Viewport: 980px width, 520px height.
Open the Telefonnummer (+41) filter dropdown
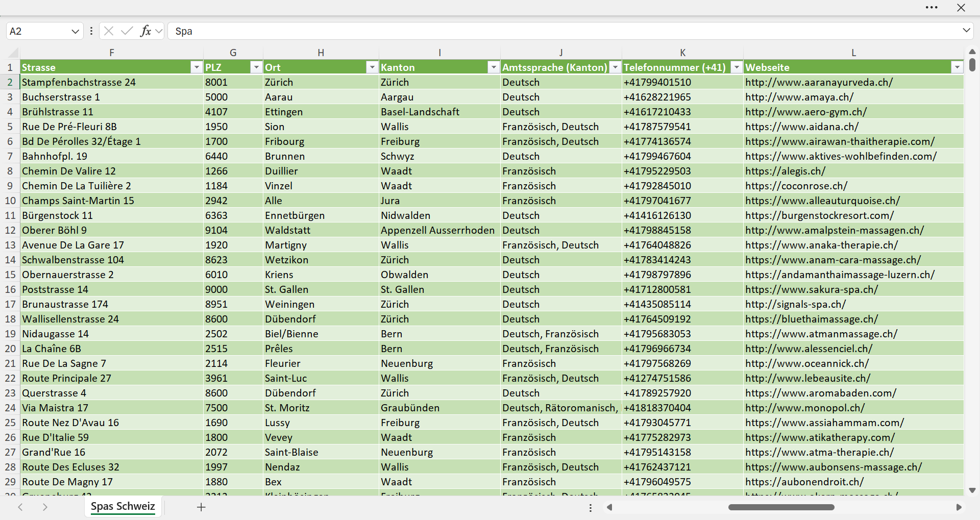tap(737, 67)
